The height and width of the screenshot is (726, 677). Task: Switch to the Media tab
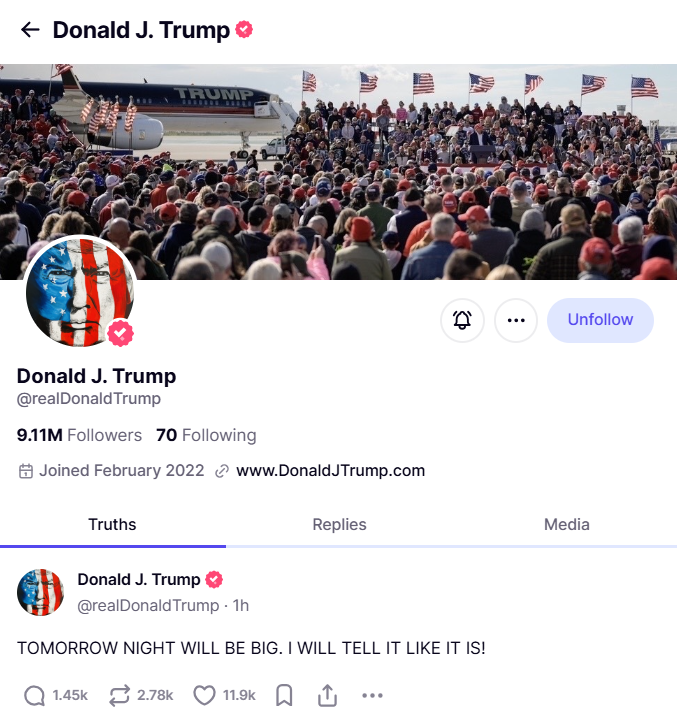tap(566, 525)
